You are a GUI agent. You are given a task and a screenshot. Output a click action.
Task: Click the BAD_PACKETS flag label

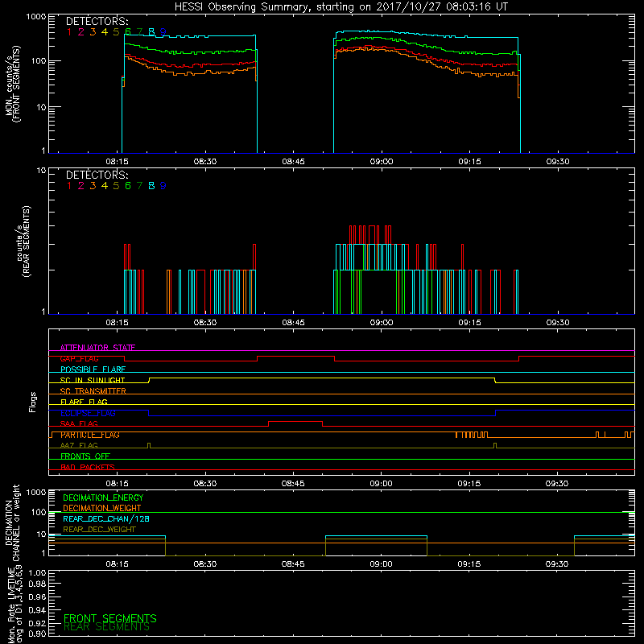(88, 467)
